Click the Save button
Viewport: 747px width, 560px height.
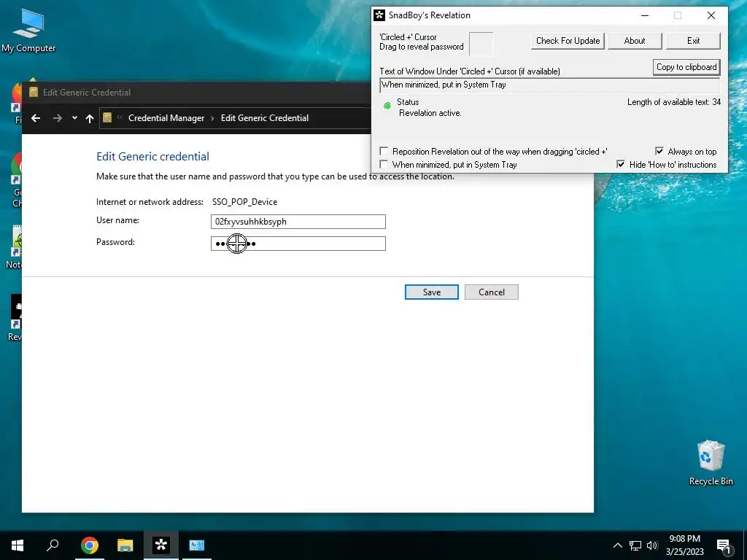[x=432, y=292]
